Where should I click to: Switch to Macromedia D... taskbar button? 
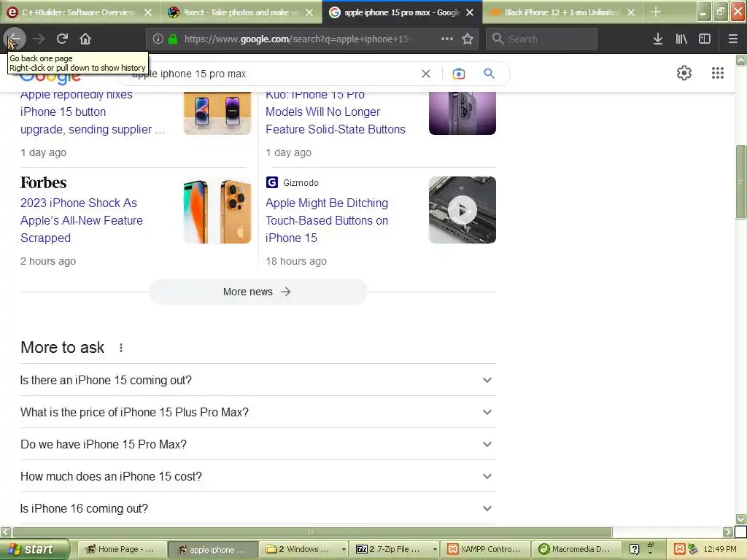coord(577,549)
